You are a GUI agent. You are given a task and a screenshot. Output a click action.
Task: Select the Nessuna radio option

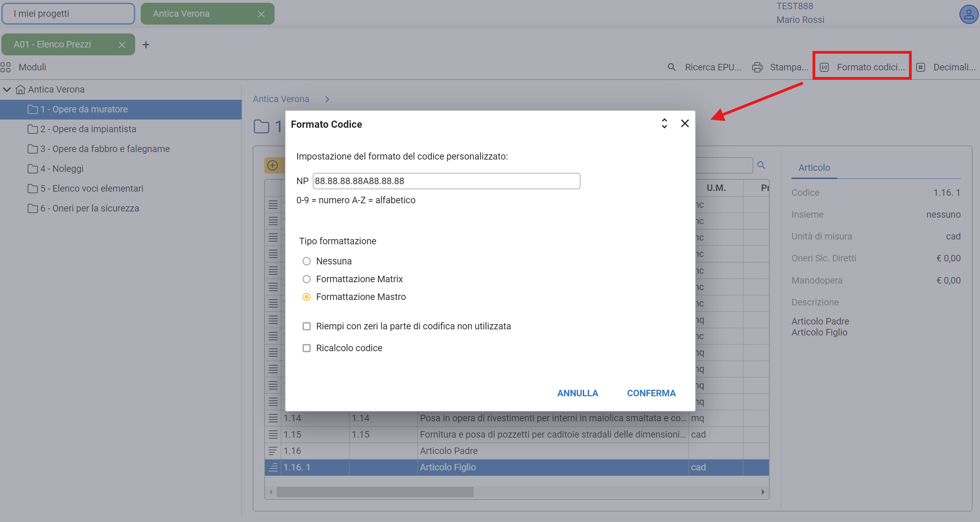[306, 261]
